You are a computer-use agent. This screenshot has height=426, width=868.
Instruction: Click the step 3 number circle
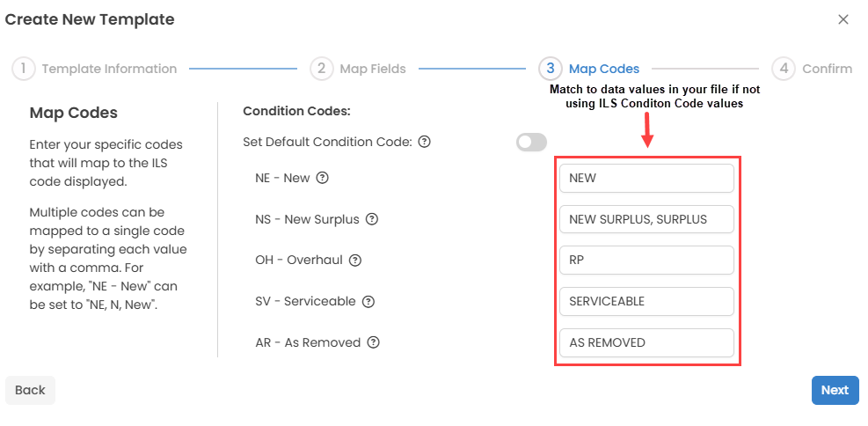[550, 69]
